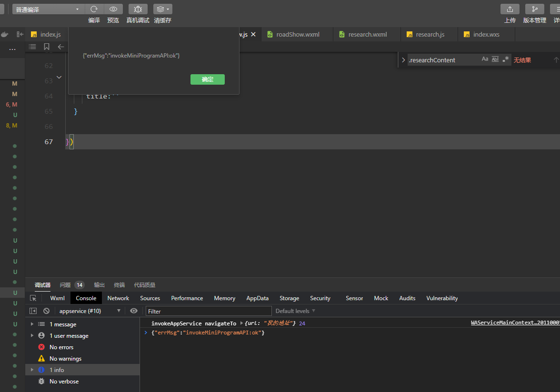
Task: Select the Console devtools tab
Action: tap(86, 298)
